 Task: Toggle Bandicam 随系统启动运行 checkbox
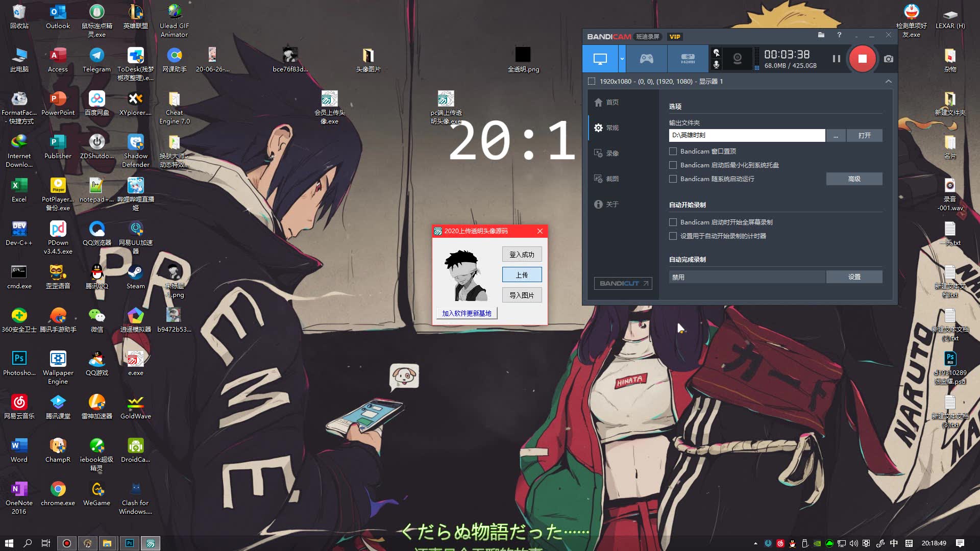[x=672, y=179]
